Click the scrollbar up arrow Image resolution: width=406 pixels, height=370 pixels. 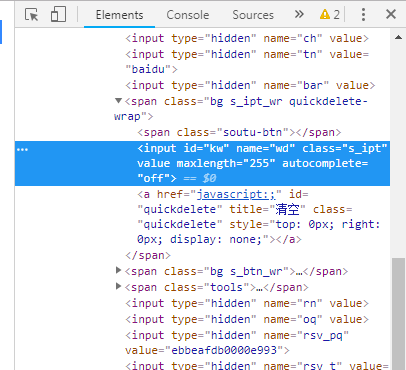coord(398,37)
